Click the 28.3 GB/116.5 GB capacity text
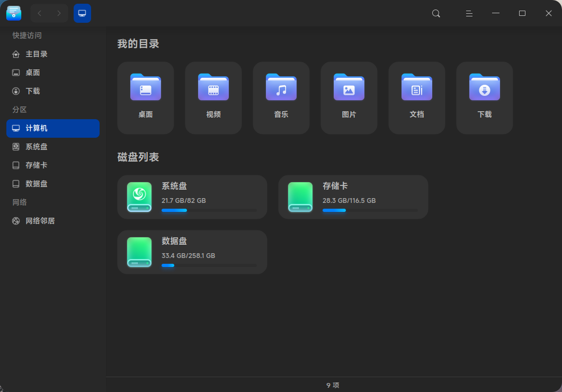 [349, 201]
